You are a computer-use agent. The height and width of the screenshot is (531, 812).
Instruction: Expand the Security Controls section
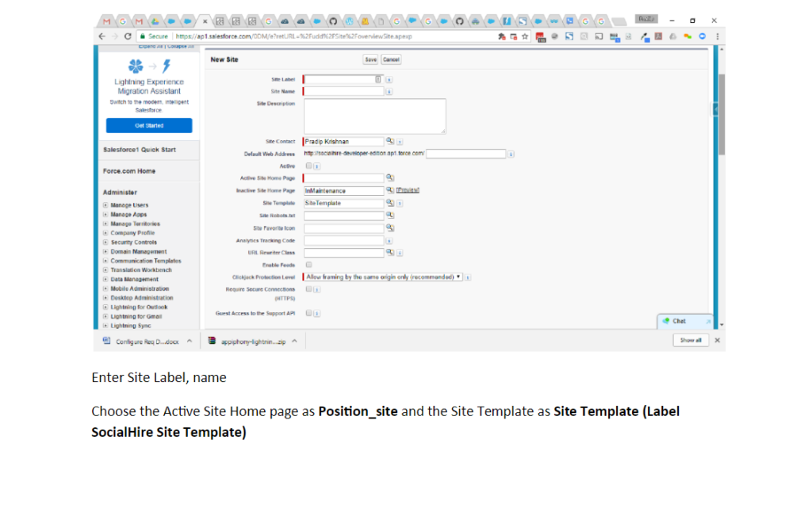click(x=105, y=243)
